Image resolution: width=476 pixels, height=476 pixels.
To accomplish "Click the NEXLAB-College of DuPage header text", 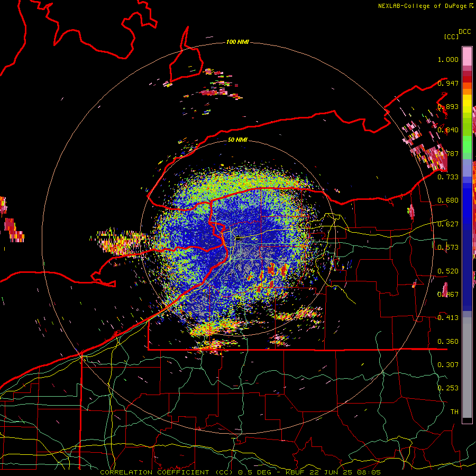I will (x=423, y=6).
